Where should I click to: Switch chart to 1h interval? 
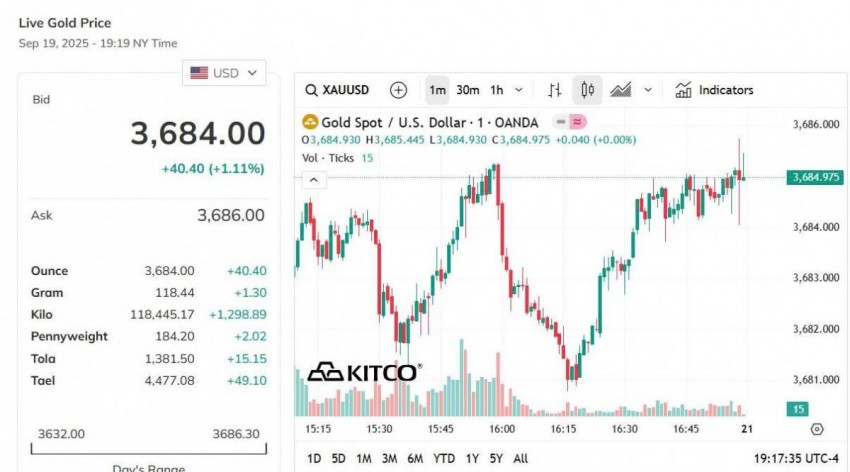(x=497, y=90)
